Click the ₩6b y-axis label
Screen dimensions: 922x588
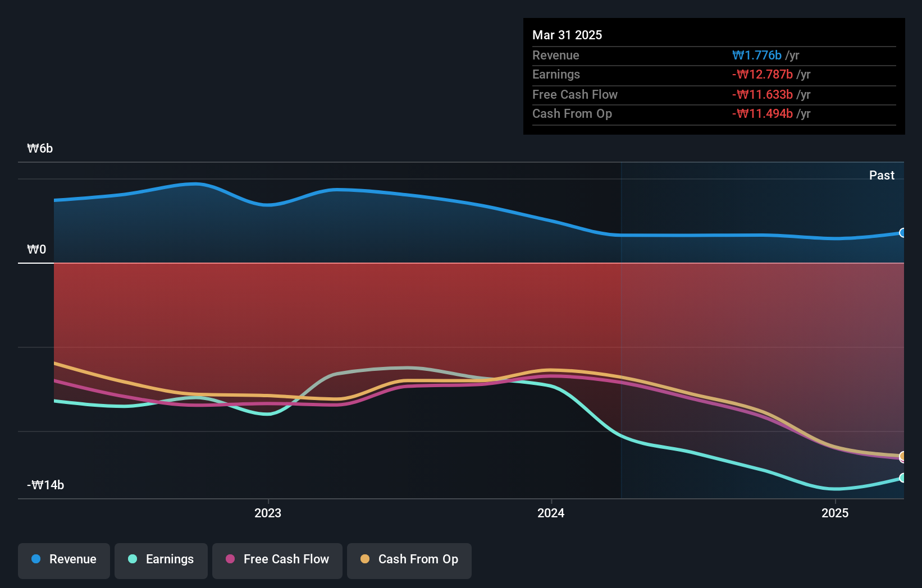(40, 148)
